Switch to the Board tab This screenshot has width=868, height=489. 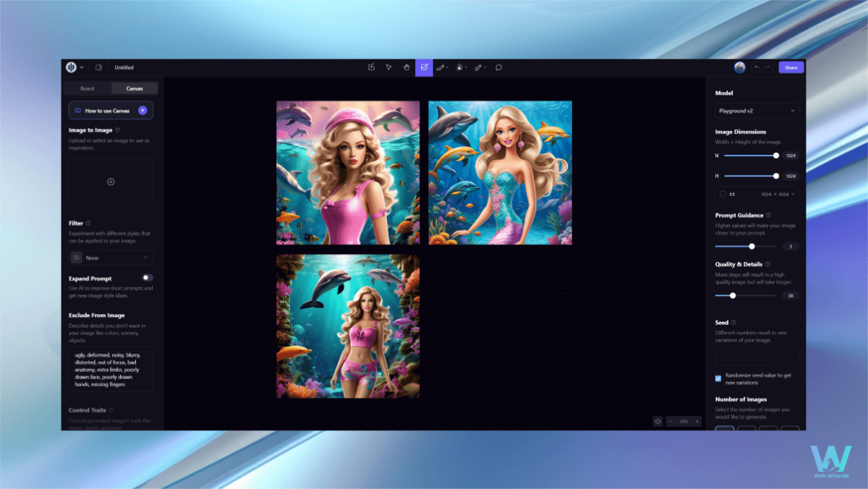click(88, 88)
